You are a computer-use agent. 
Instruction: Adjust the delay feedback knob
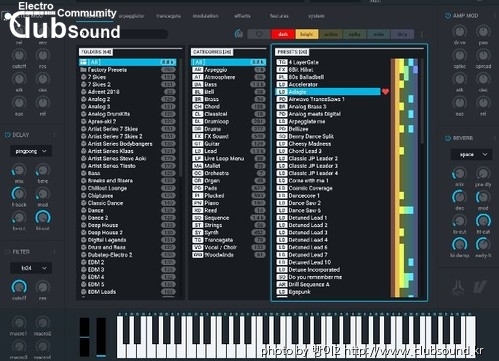[19, 194]
